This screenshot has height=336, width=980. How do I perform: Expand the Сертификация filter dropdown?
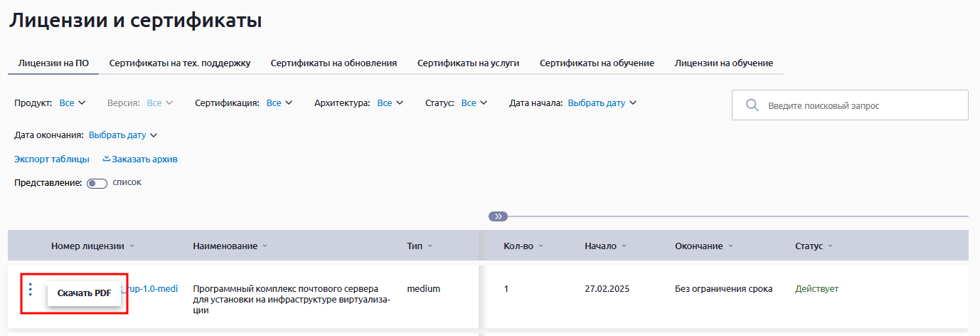pyautogui.click(x=279, y=103)
